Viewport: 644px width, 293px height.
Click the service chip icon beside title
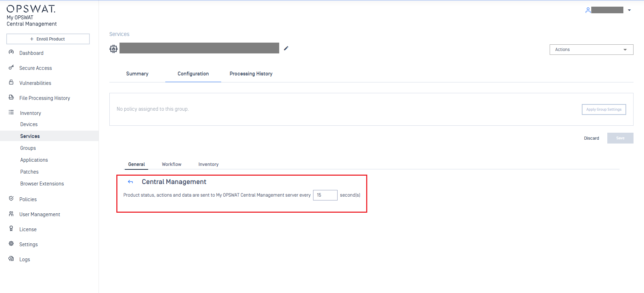(x=114, y=49)
